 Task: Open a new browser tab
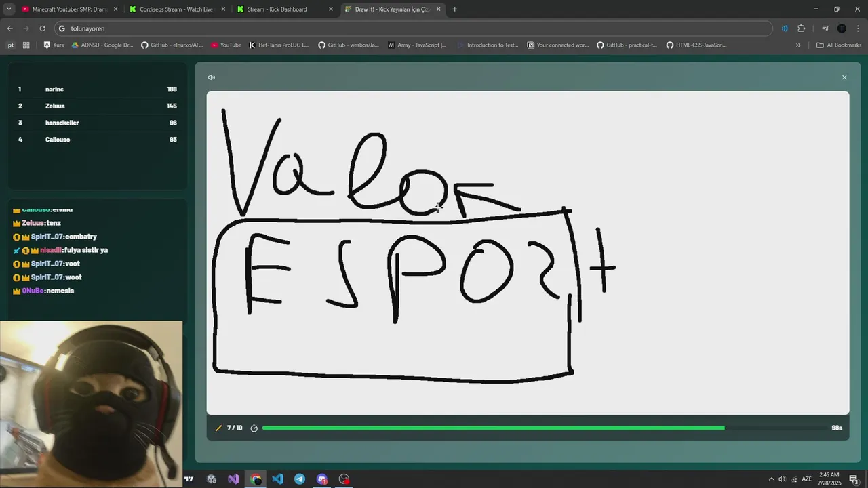point(454,9)
